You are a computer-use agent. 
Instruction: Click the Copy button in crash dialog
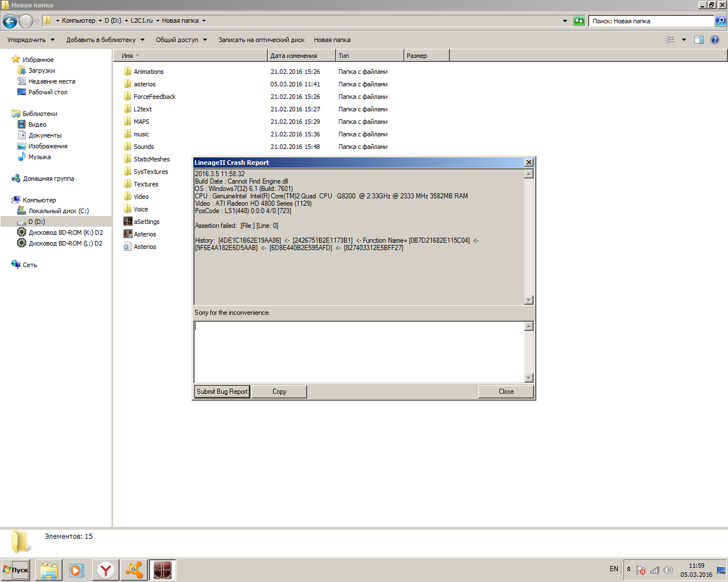(279, 392)
